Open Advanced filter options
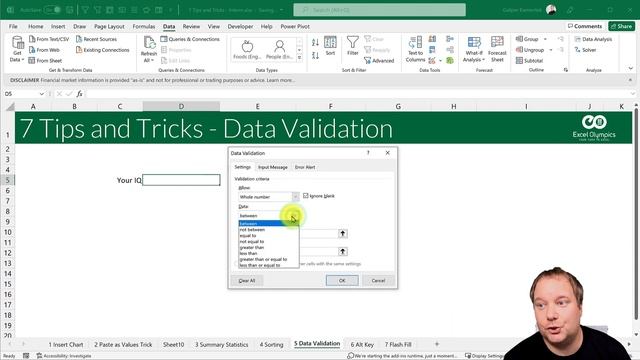 click(379, 60)
